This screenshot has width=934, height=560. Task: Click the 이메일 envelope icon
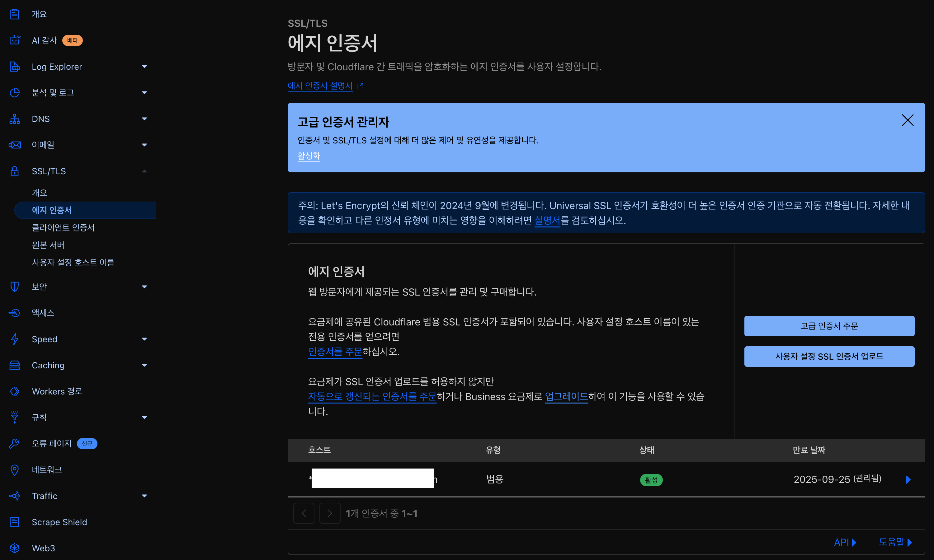pos(15,145)
